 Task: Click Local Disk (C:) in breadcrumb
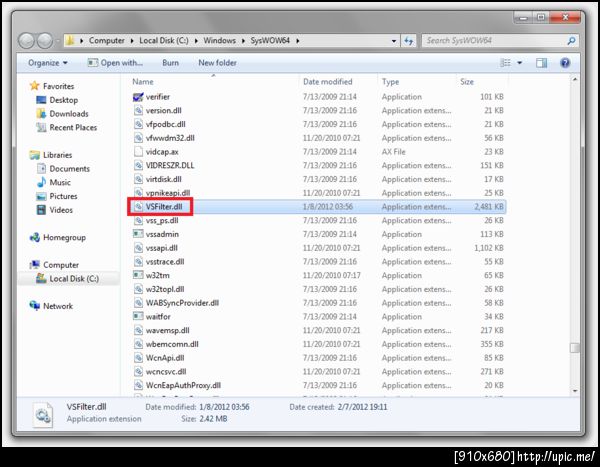[x=164, y=41]
